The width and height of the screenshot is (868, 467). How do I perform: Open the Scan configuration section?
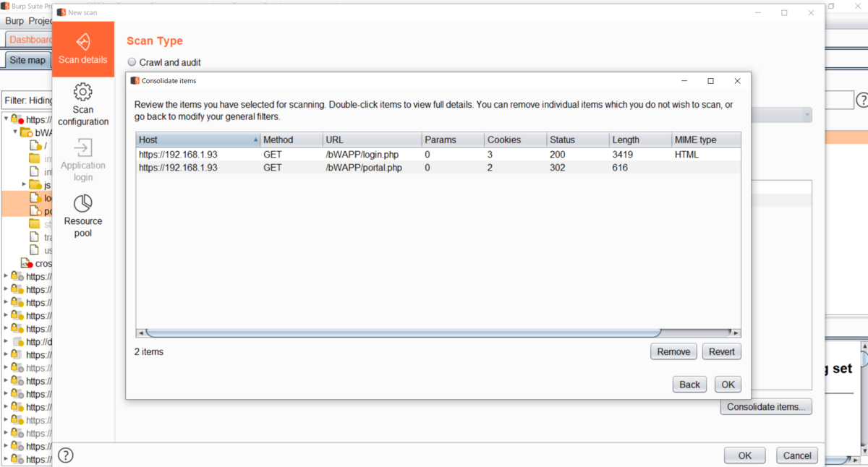83,105
